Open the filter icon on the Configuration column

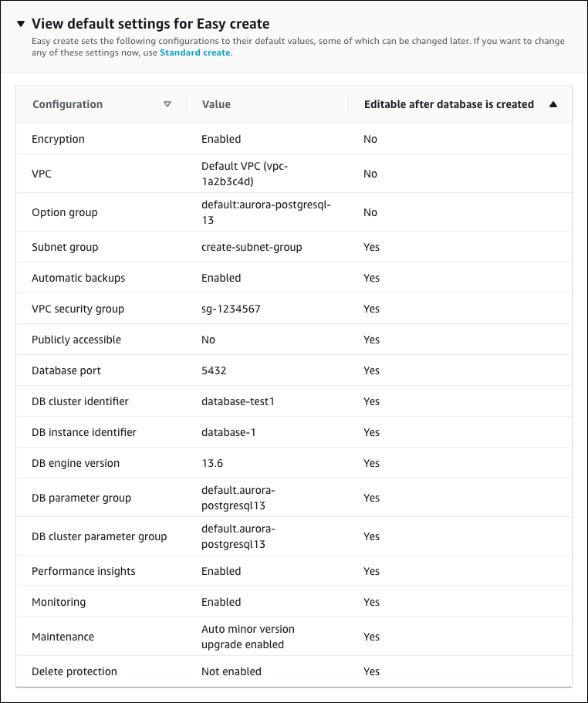pos(167,104)
